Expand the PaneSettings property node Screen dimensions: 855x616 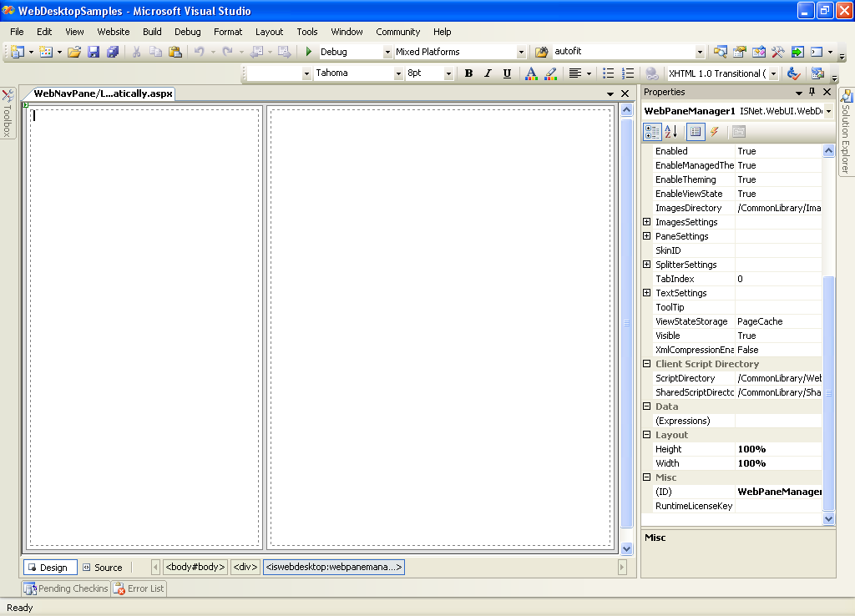pyautogui.click(x=647, y=236)
